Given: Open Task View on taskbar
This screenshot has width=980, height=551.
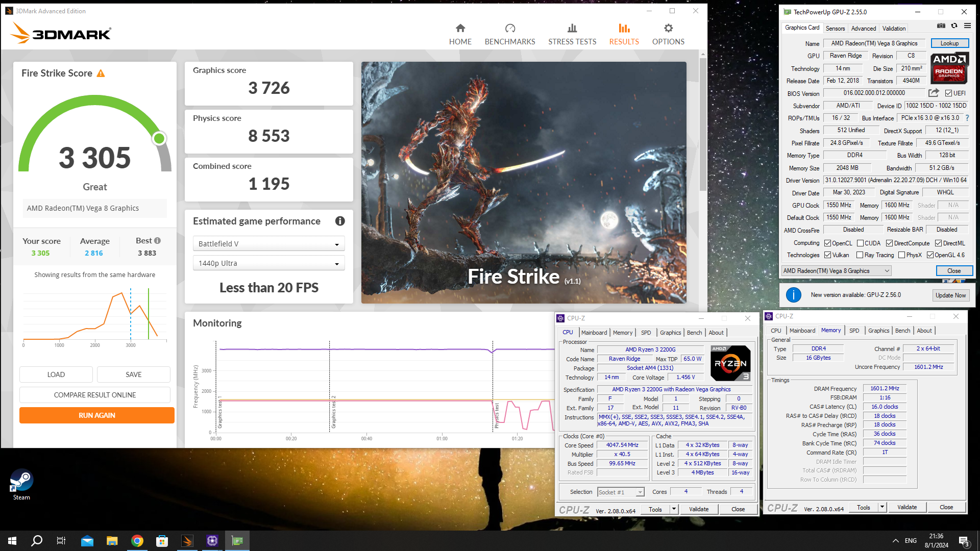Looking at the screenshot, I should [x=61, y=541].
